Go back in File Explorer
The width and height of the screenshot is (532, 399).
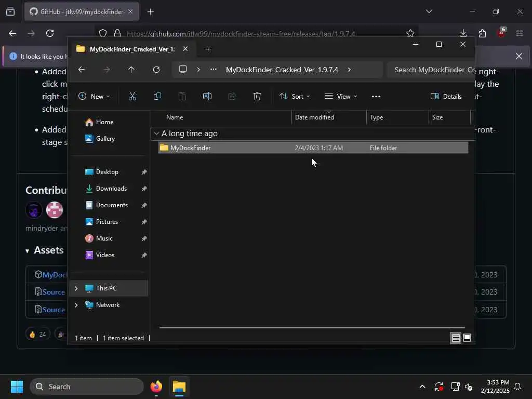[82, 70]
